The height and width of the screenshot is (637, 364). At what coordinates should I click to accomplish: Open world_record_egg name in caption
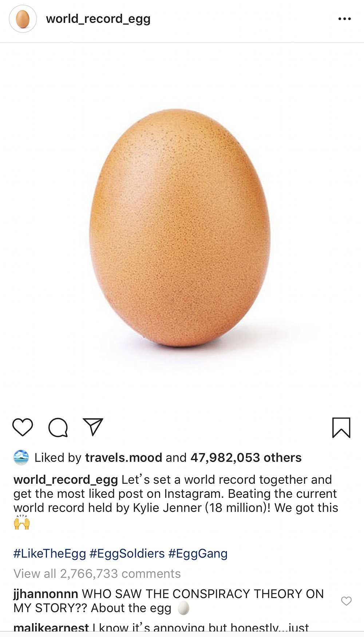(66, 480)
